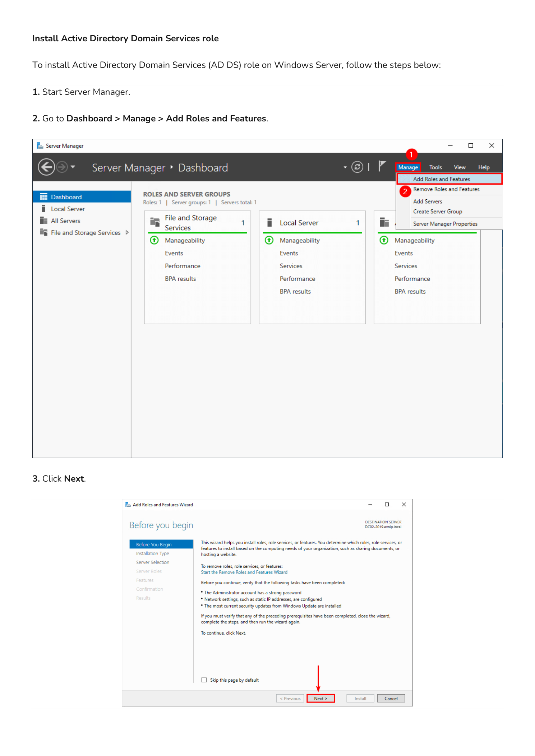Open dropdown arrow left of refresh icon

345,167
